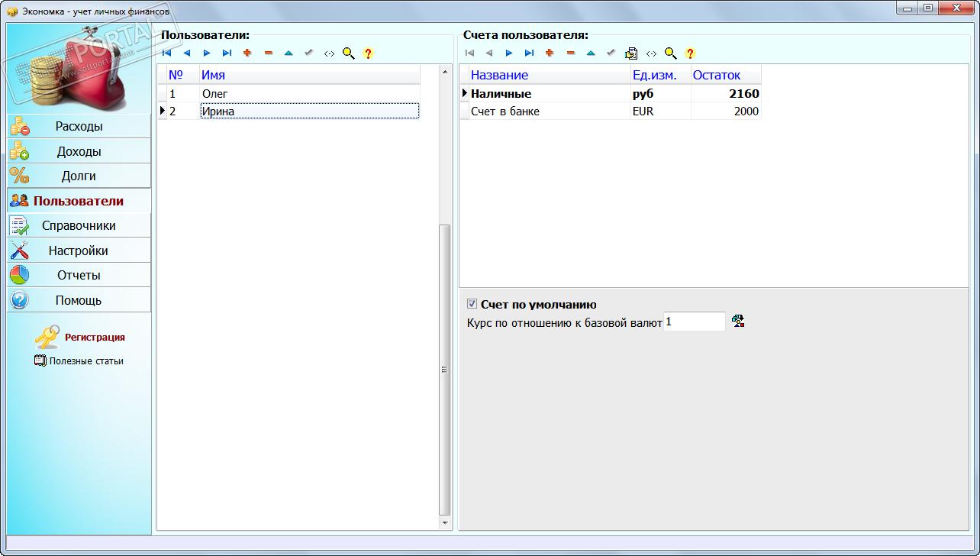The image size is (980, 556).
Task: Open help from the Пользователи toolbar
Action: click(x=368, y=53)
